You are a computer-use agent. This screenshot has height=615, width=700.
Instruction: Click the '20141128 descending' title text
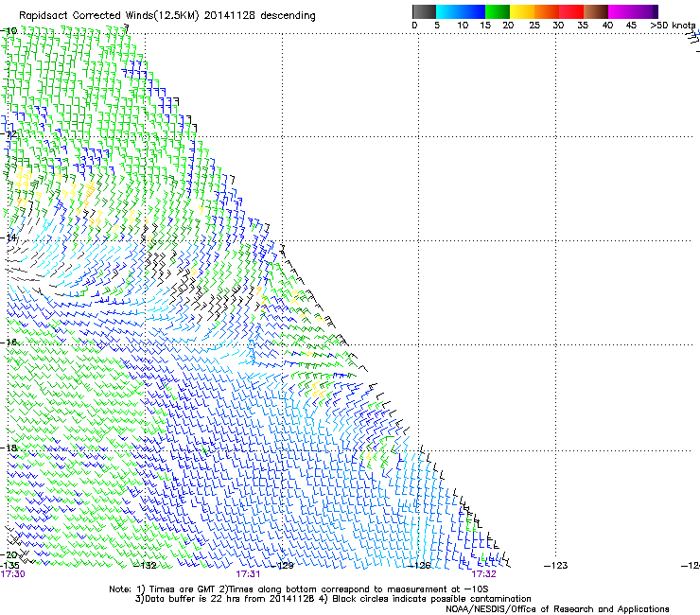coord(260,16)
